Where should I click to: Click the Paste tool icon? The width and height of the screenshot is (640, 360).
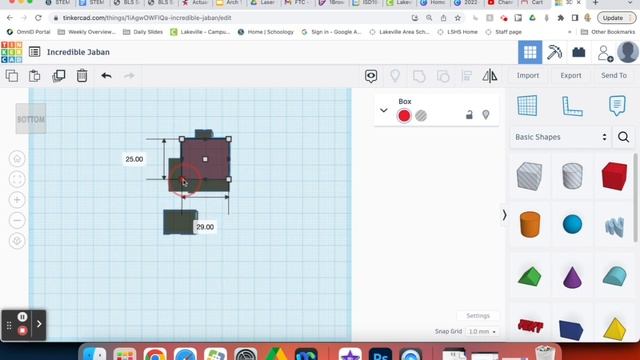(x=35, y=76)
